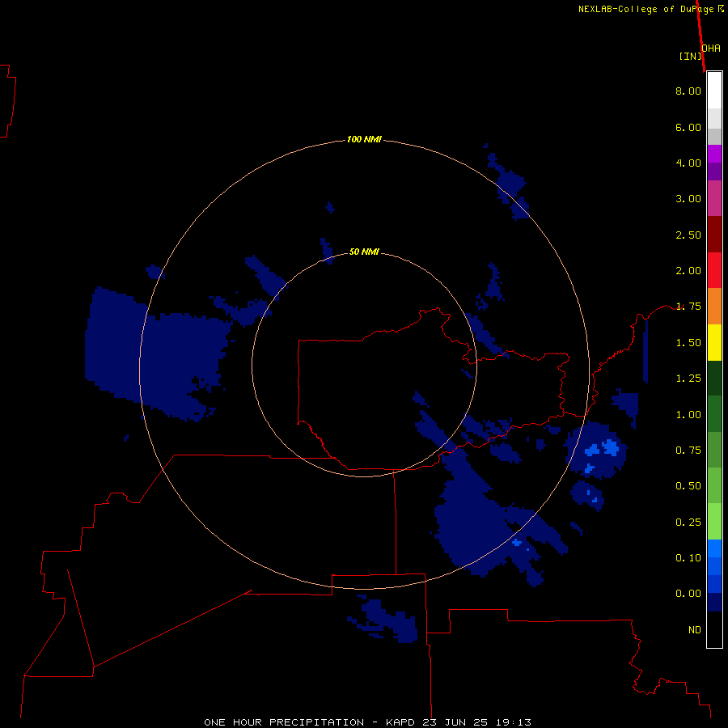
Task: Click the 8.00 legend value
Action: [x=688, y=91]
